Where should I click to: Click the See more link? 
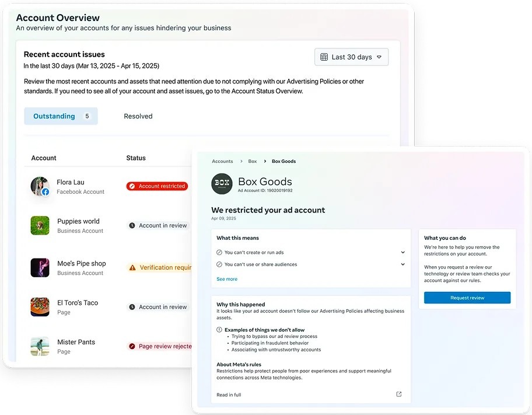point(227,279)
